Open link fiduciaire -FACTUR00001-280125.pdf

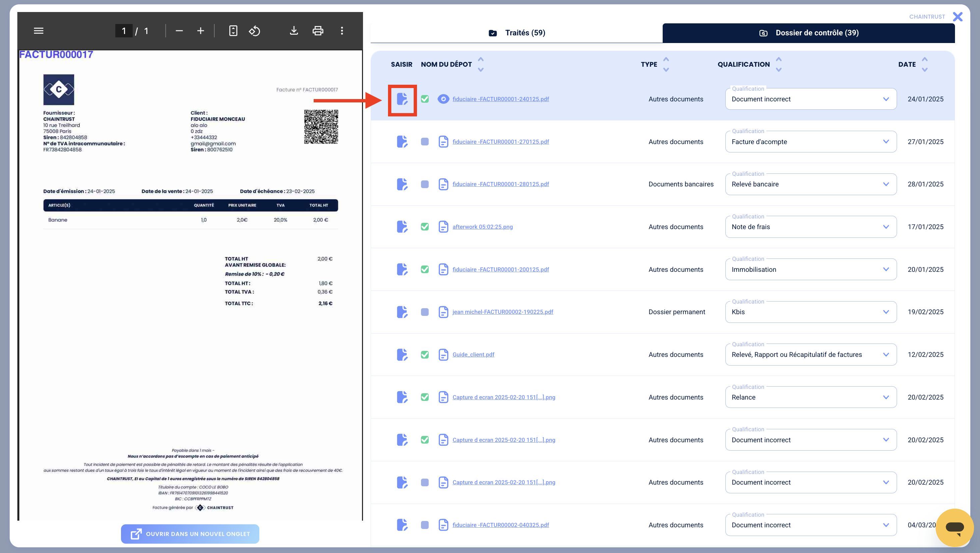501,184
